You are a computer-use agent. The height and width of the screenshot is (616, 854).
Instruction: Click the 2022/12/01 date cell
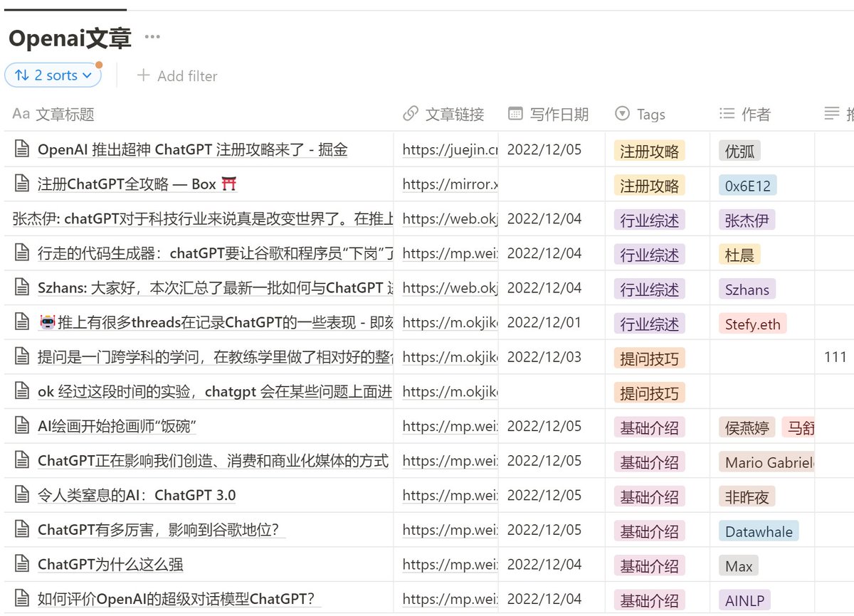(544, 322)
